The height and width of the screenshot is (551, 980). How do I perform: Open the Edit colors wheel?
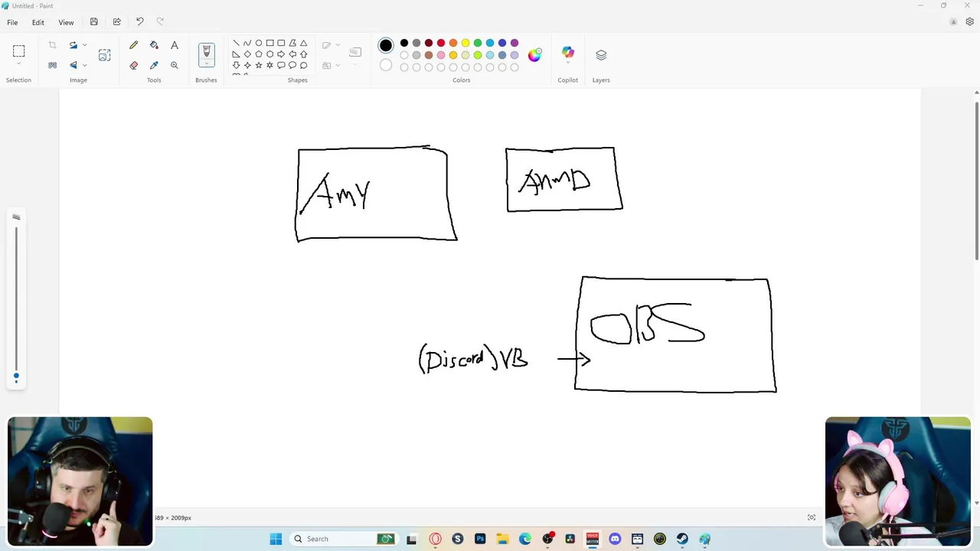pyautogui.click(x=534, y=54)
